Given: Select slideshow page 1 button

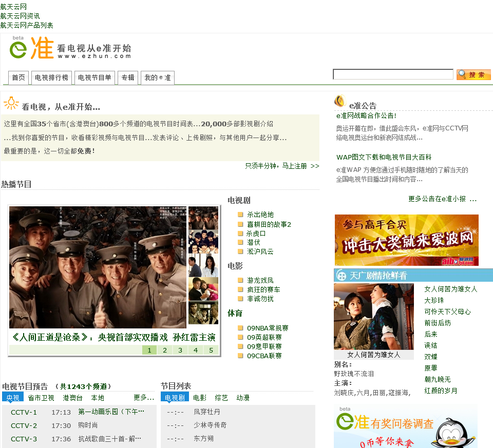Looking at the screenshot, I should [x=149, y=350].
